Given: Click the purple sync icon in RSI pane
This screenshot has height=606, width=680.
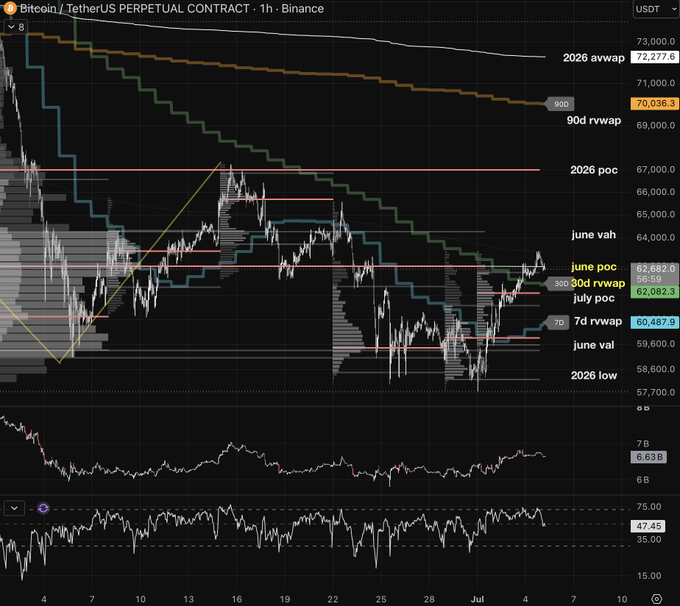Looking at the screenshot, I should click(43, 508).
